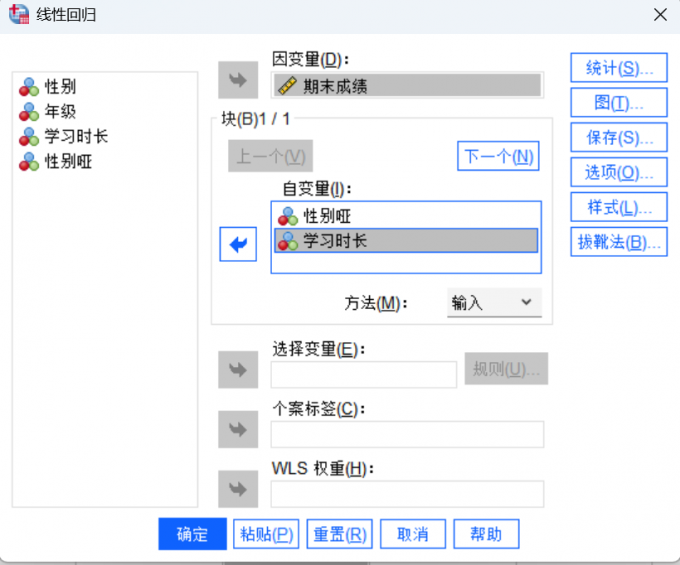Select 期末成绩 in the dependent variable box

click(408, 85)
